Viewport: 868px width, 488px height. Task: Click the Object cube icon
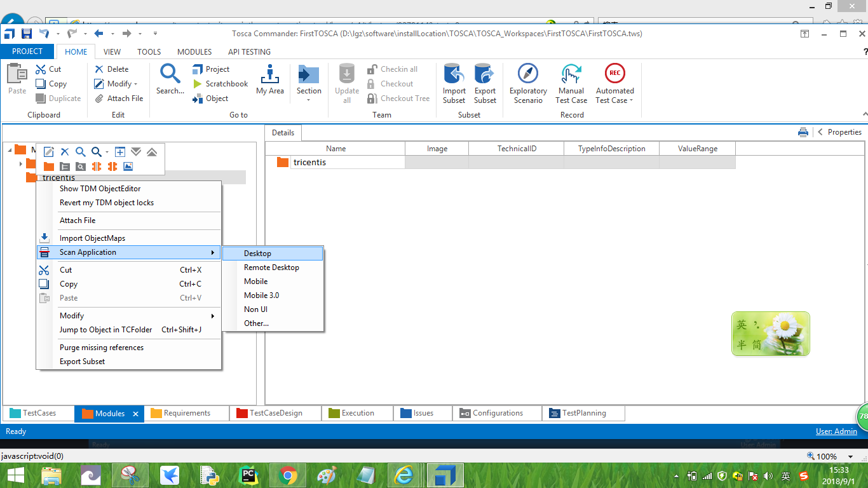pyautogui.click(x=197, y=98)
